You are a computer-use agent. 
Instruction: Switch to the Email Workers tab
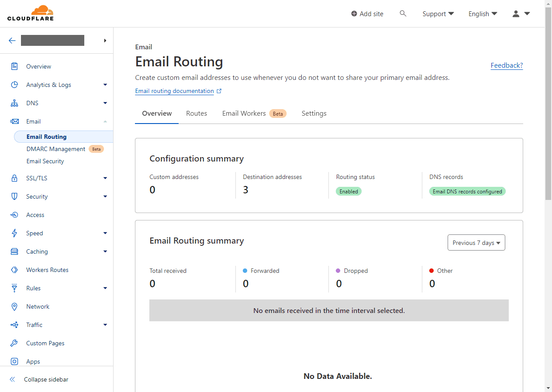click(x=244, y=113)
